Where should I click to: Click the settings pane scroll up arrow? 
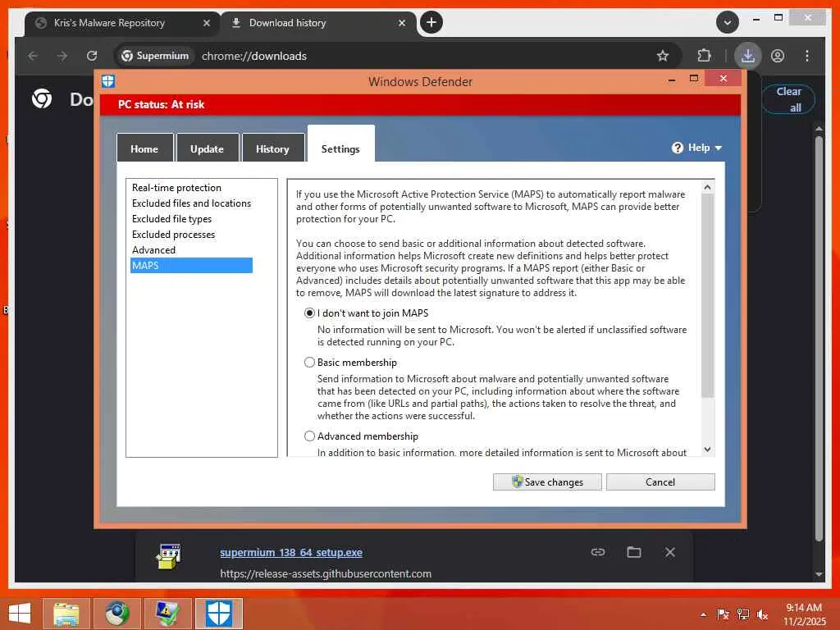(x=707, y=187)
